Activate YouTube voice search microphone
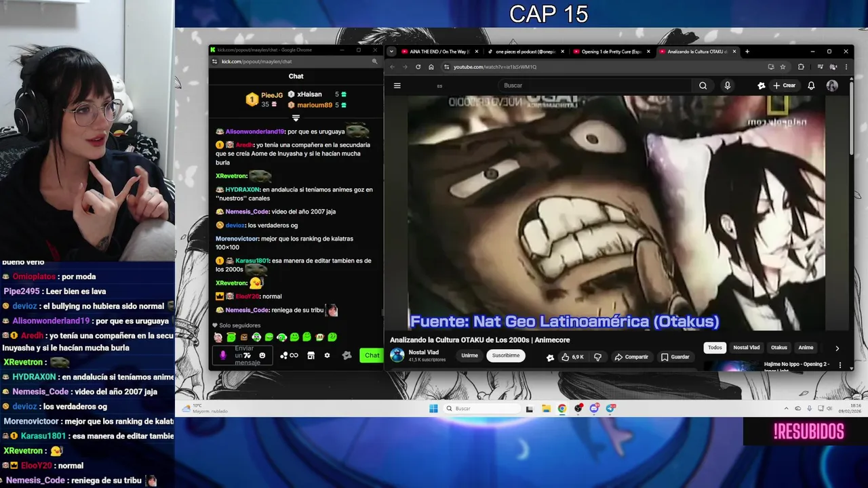 (727, 85)
